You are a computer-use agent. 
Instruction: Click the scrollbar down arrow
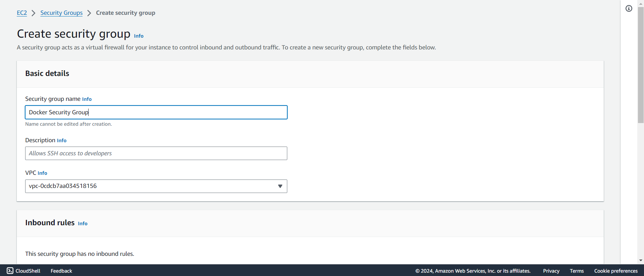[x=641, y=260]
